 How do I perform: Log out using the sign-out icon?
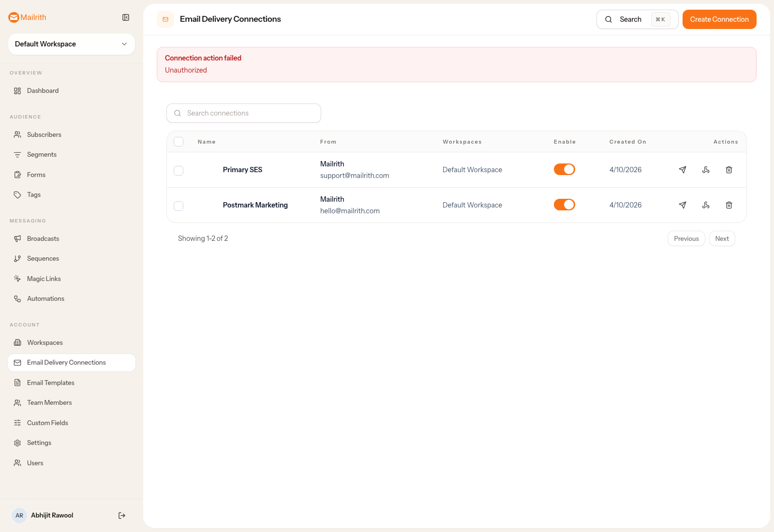[121, 515]
